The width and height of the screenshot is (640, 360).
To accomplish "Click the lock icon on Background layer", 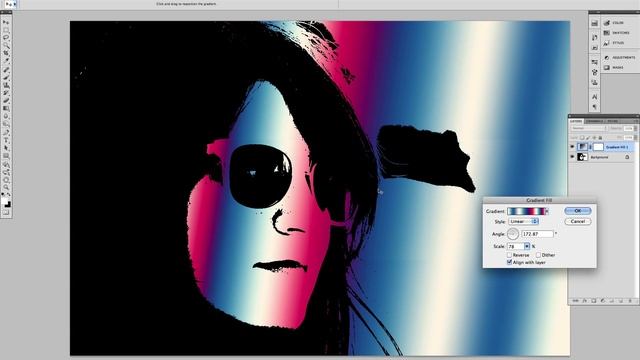I will [627, 157].
